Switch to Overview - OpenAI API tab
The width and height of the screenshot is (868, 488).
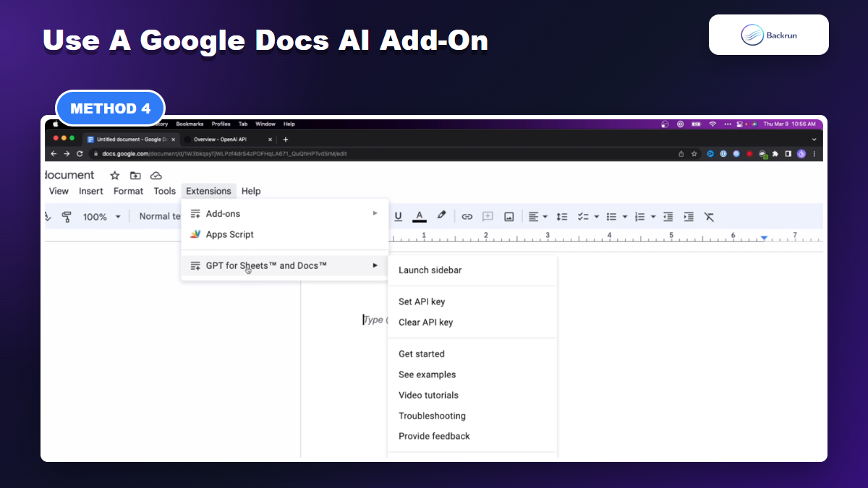(x=228, y=139)
